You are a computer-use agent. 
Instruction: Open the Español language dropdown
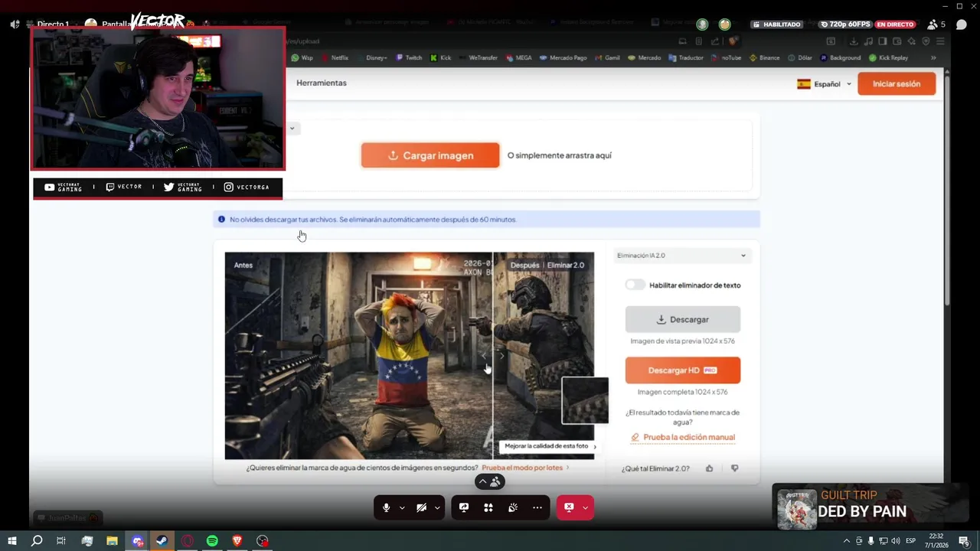[x=824, y=84]
